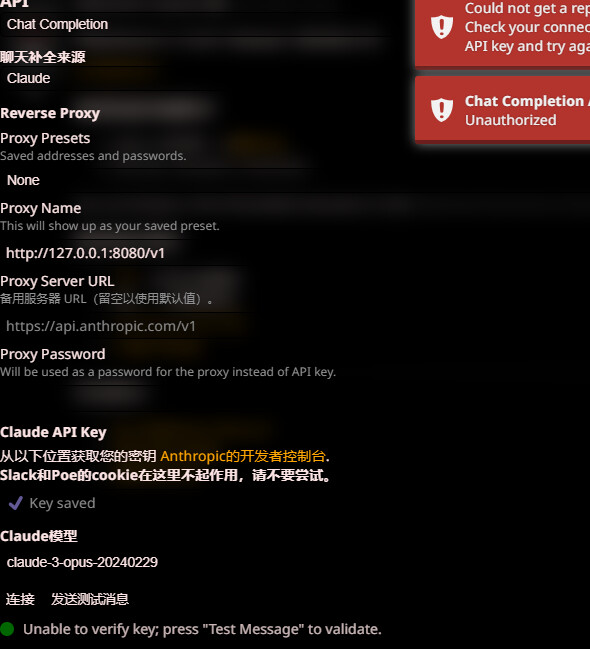The width and height of the screenshot is (590, 649).
Task: Expand the Proxy Presets dropdown showing None
Action: coord(195,180)
